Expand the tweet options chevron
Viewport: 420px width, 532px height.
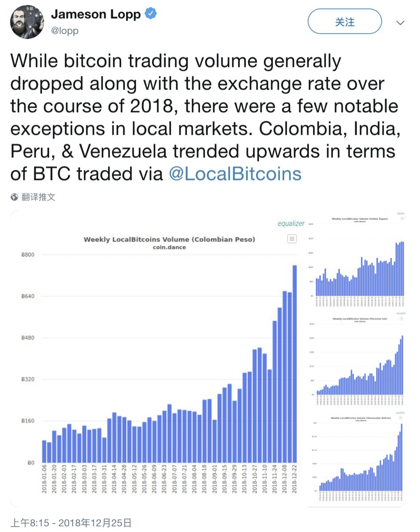coord(400,23)
